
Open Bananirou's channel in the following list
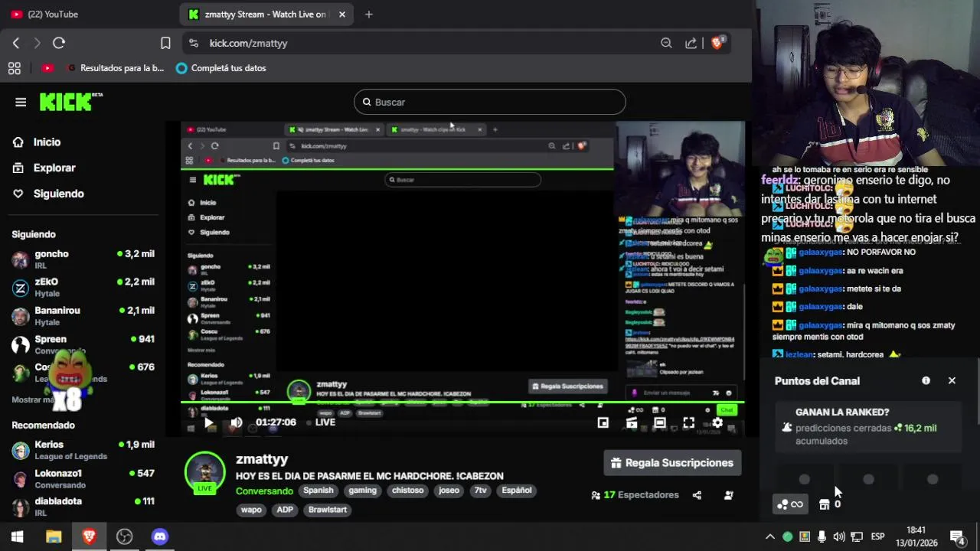coord(83,316)
